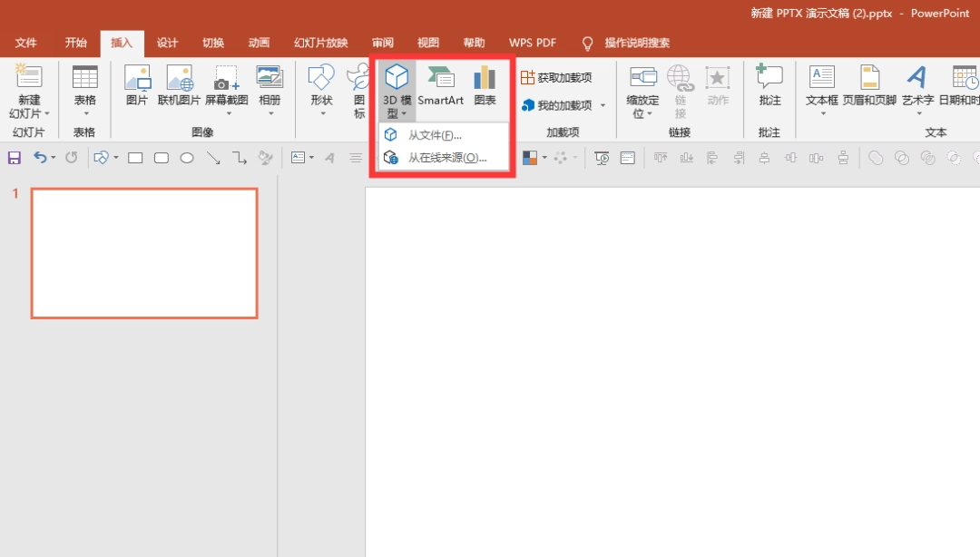Insert a 文本框 text box
The image size is (980, 557).
(821, 88)
